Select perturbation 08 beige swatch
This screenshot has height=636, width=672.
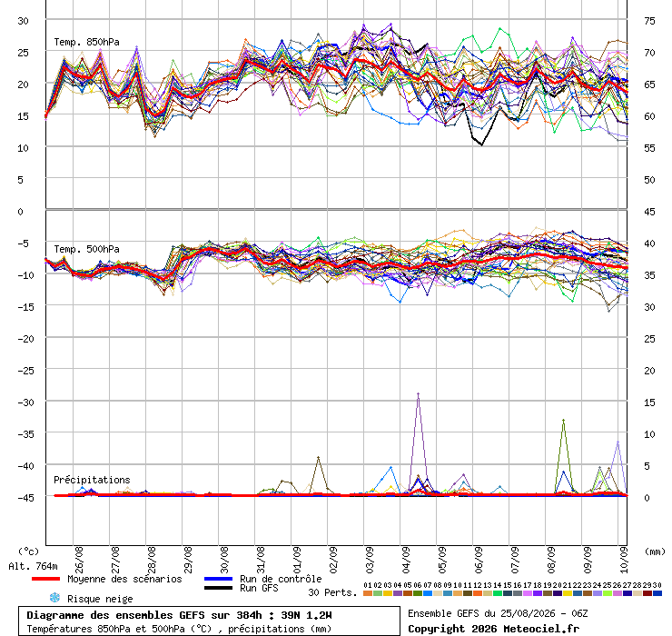pyautogui.click(x=438, y=593)
